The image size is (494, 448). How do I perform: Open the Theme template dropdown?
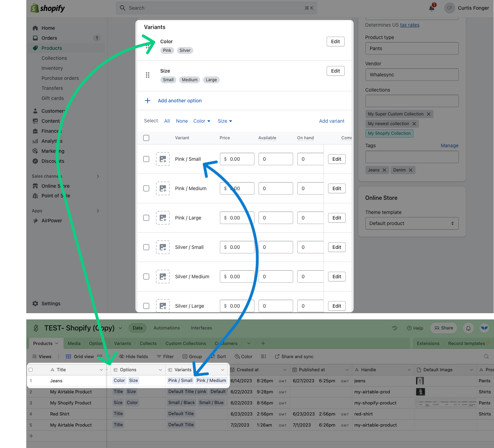412,223
